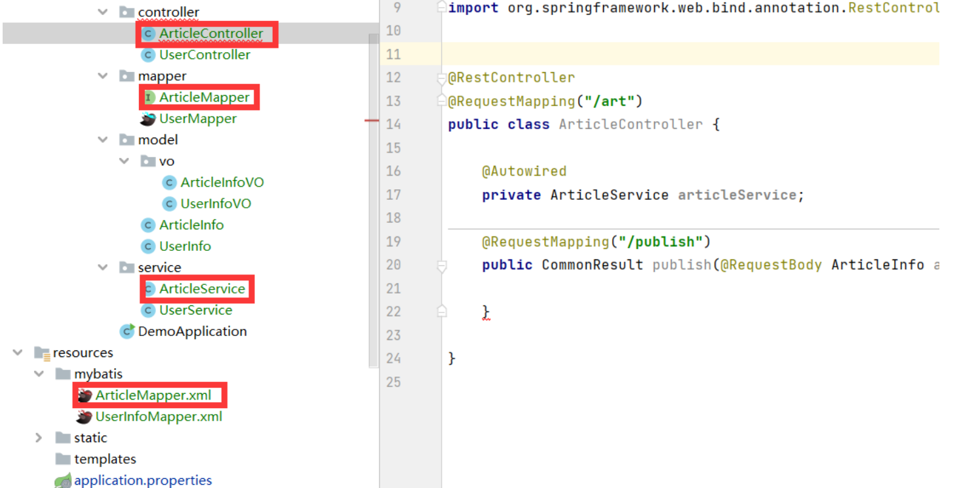Click the UserService class icon

click(149, 310)
